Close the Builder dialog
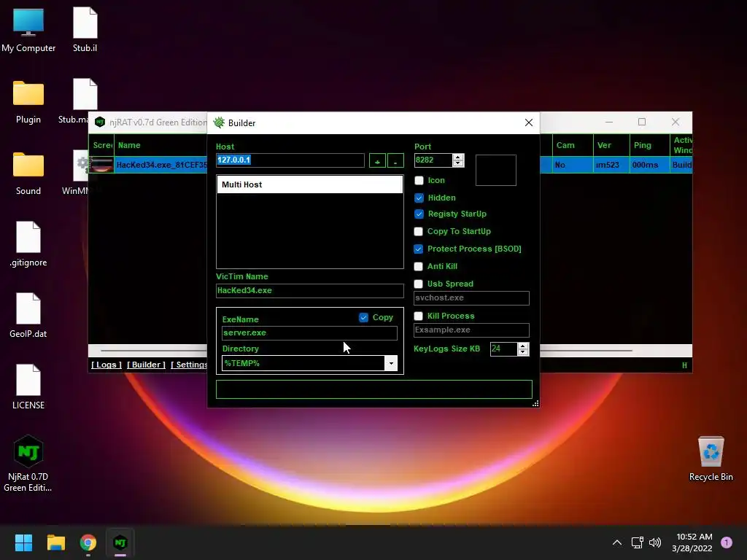Viewport: 747px width, 560px height. point(528,122)
